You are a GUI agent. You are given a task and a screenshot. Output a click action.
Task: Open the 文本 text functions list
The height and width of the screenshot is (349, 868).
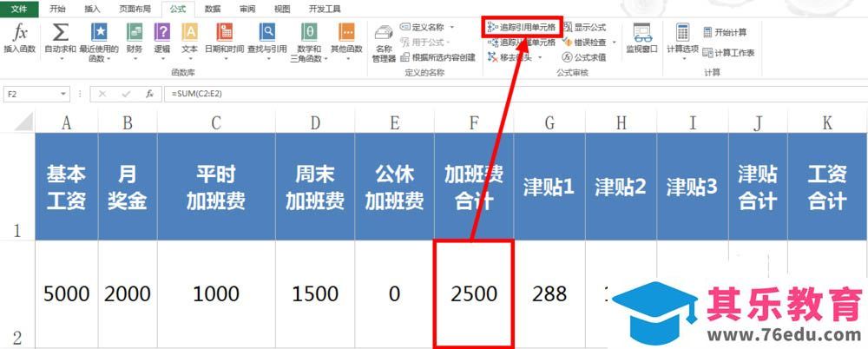(x=190, y=42)
